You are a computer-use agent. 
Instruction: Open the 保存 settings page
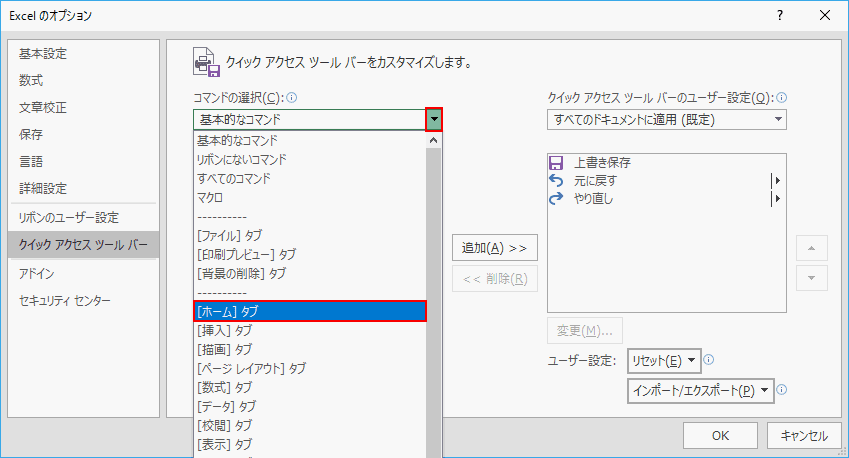(83, 135)
